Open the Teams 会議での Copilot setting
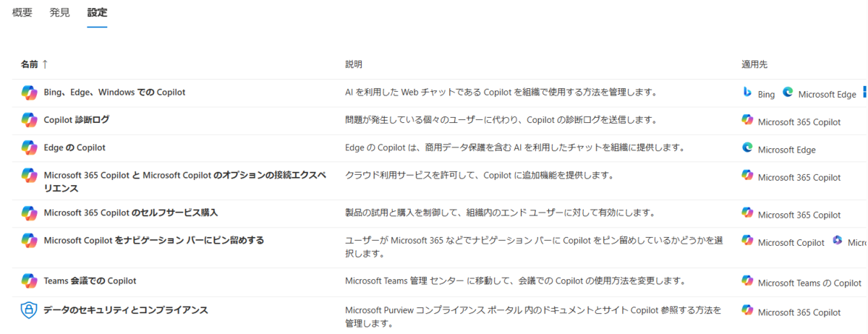 tap(90, 281)
